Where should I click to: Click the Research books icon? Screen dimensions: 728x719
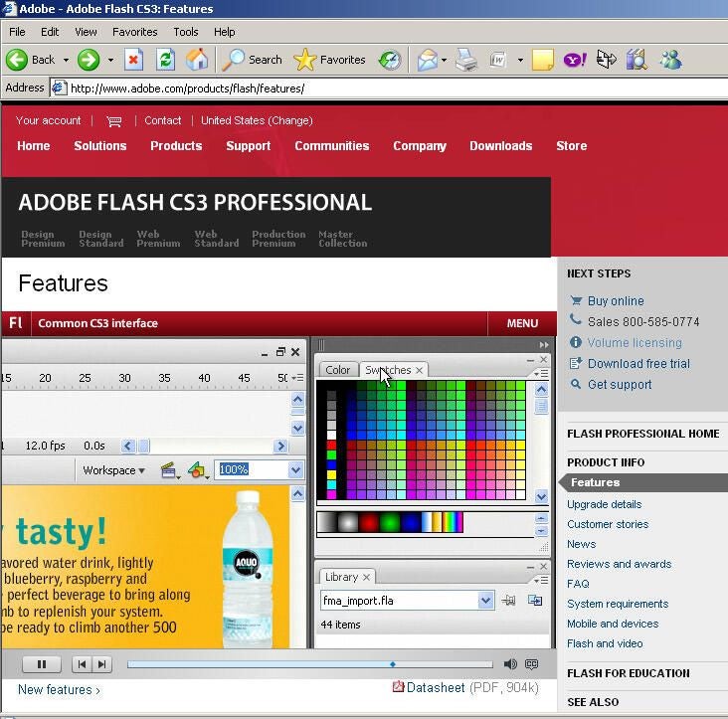637,60
